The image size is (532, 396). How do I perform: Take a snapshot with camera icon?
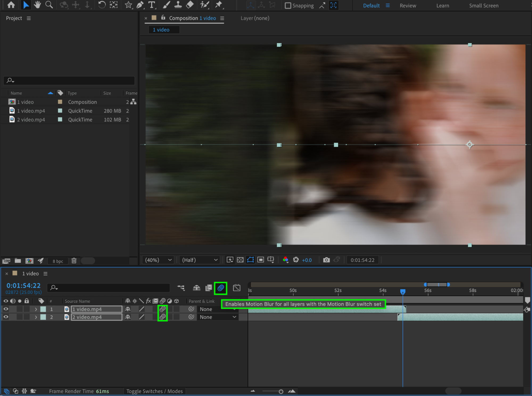coord(326,260)
